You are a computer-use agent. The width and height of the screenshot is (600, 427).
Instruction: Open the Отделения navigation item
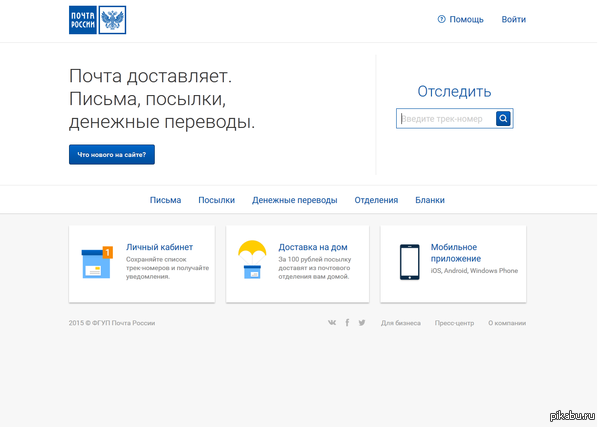pos(376,200)
